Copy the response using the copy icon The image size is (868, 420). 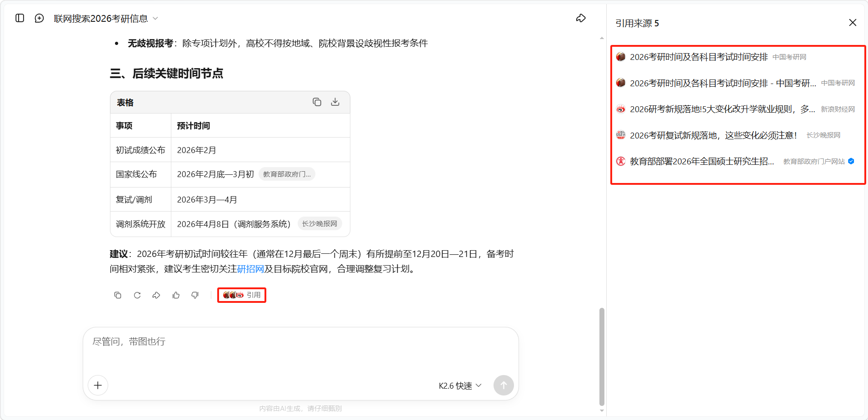pyautogui.click(x=118, y=295)
